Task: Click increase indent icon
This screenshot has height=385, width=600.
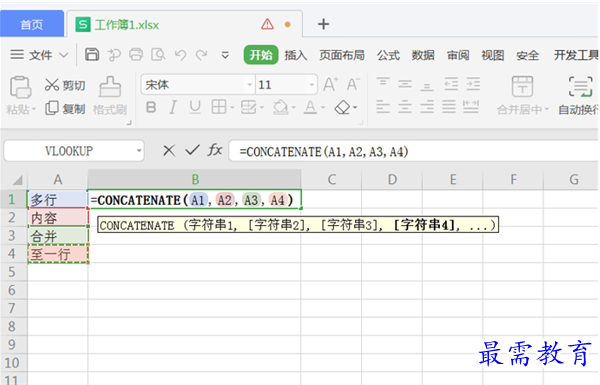Action: tap(473, 84)
